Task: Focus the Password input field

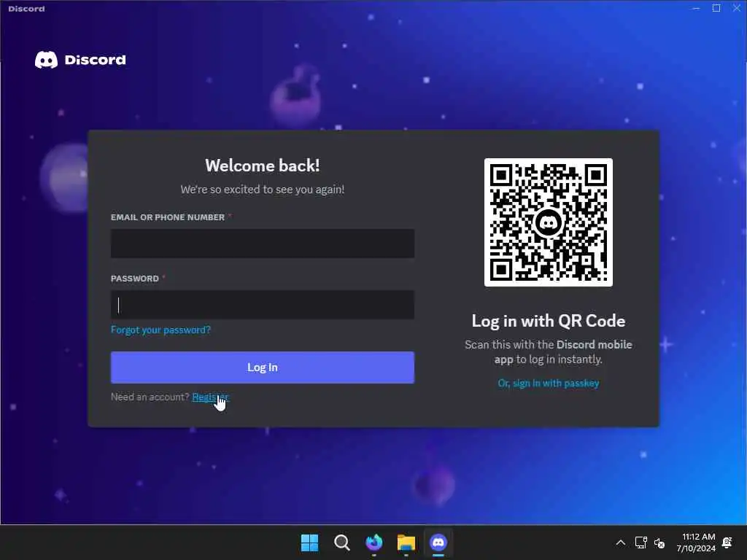Action: tap(263, 305)
